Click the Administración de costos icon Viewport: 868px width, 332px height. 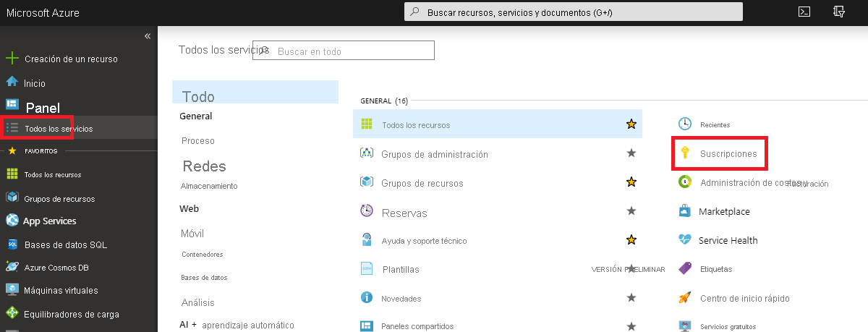click(685, 182)
